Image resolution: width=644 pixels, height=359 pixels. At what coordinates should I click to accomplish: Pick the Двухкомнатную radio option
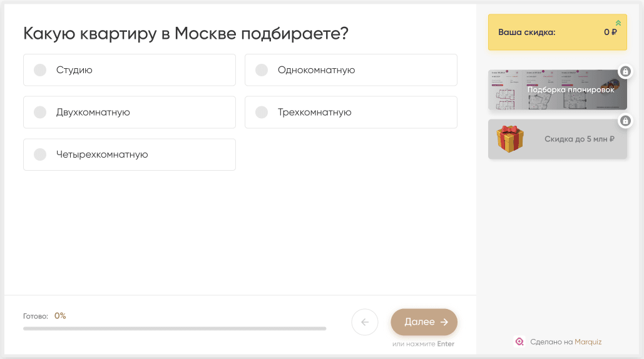tap(41, 113)
